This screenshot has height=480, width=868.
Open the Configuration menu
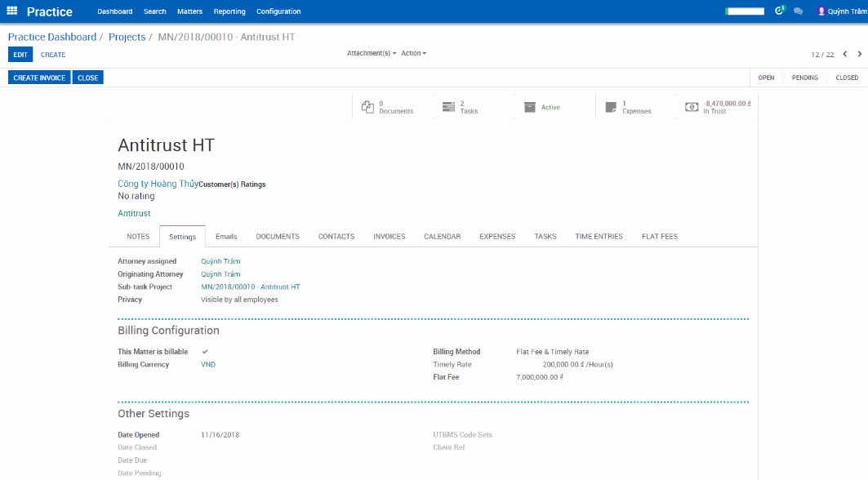(x=278, y=11)
